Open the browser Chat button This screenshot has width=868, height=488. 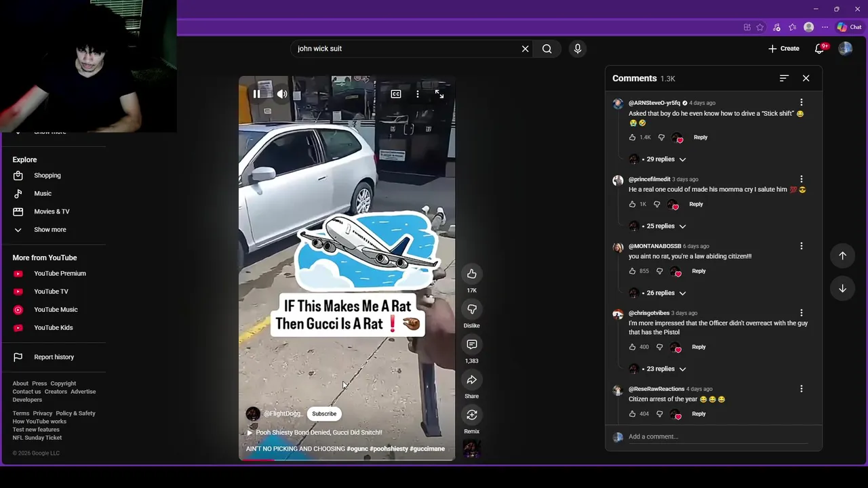click(x=849, y=27)
